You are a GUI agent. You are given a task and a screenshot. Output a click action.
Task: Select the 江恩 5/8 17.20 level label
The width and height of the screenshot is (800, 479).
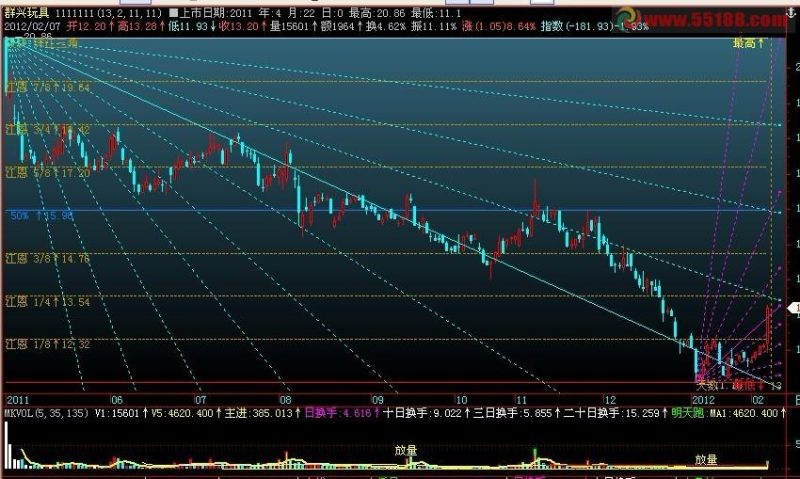[48, 173]
